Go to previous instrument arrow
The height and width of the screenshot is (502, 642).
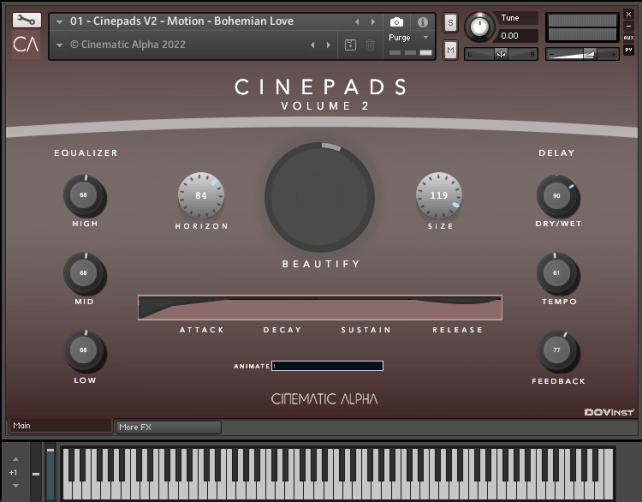tap(357, 22)
